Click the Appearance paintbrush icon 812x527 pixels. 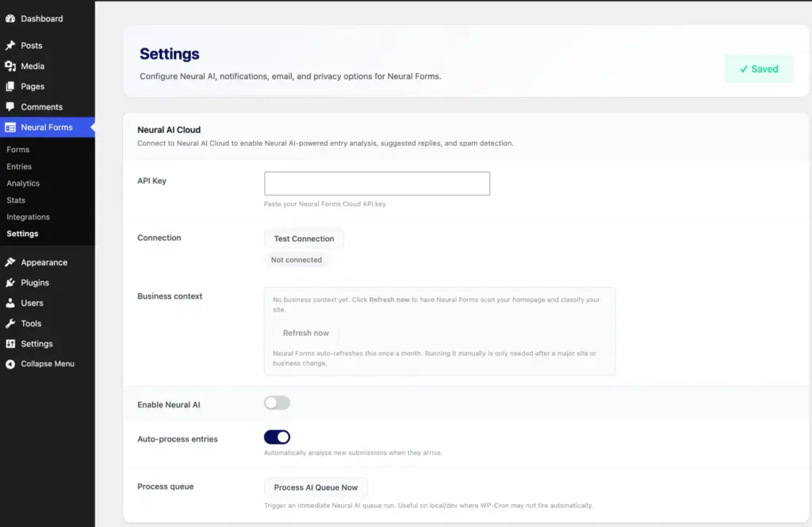click(10, 262)
